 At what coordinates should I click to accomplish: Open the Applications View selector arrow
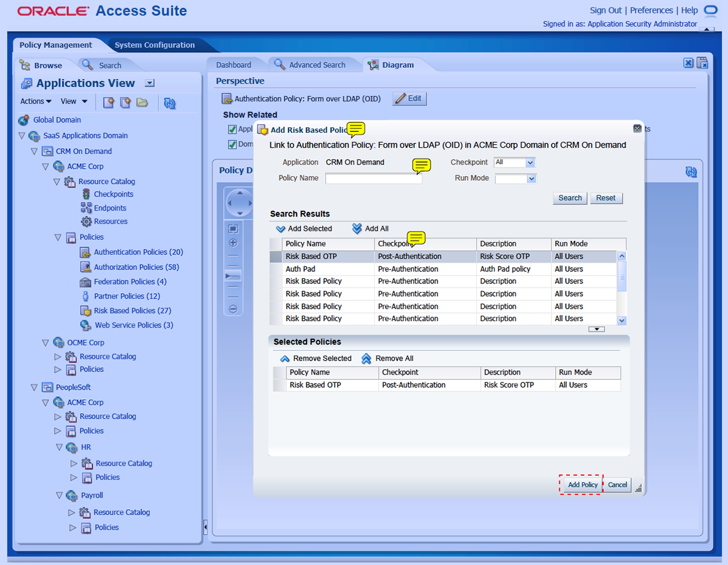click(150, 84)
